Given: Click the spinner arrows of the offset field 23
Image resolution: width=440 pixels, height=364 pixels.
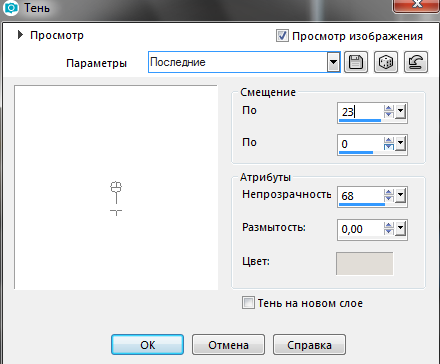Looking at the screenshot, I should (x=389, y=111).
